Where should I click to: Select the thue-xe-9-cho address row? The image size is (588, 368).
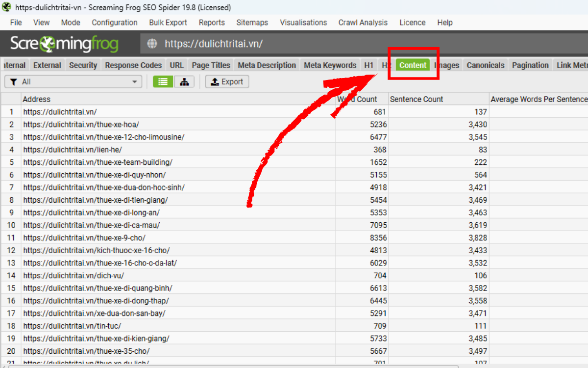point(84,238)
